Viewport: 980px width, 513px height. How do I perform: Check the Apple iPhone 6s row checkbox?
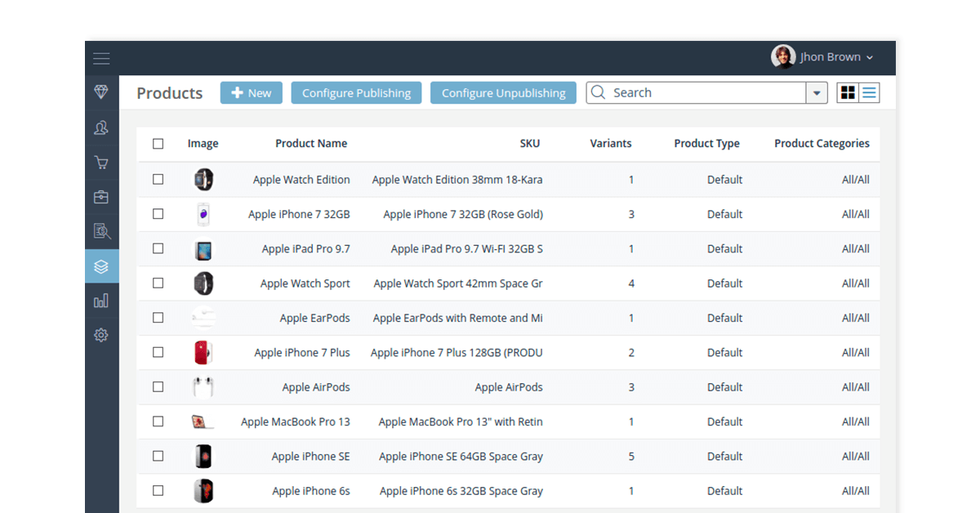pyautogui.click(x=158, y=491)
